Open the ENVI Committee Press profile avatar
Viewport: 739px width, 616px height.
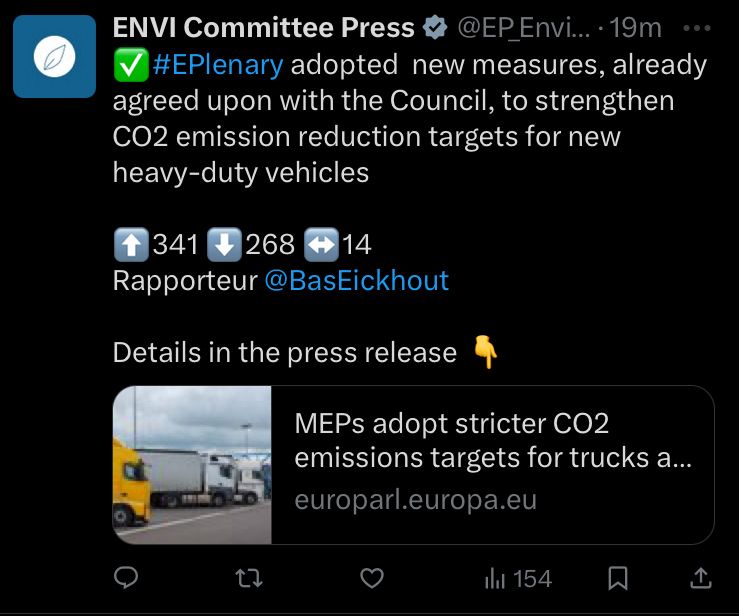point(54,56)
